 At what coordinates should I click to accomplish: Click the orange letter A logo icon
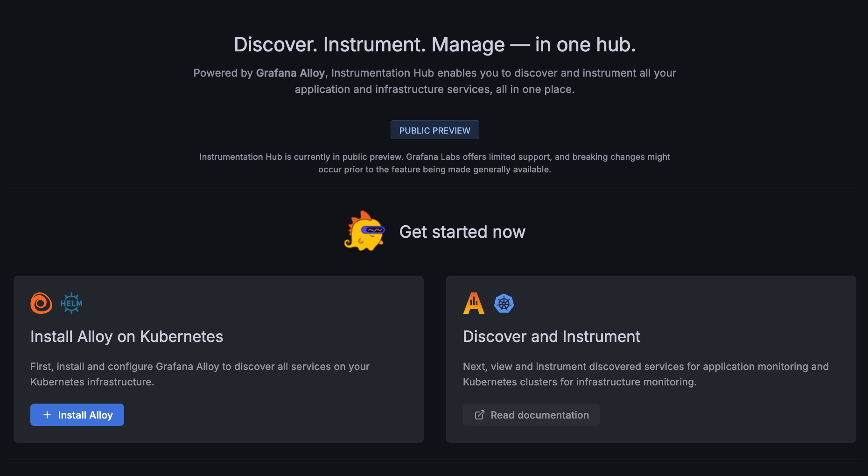point(474,303)
